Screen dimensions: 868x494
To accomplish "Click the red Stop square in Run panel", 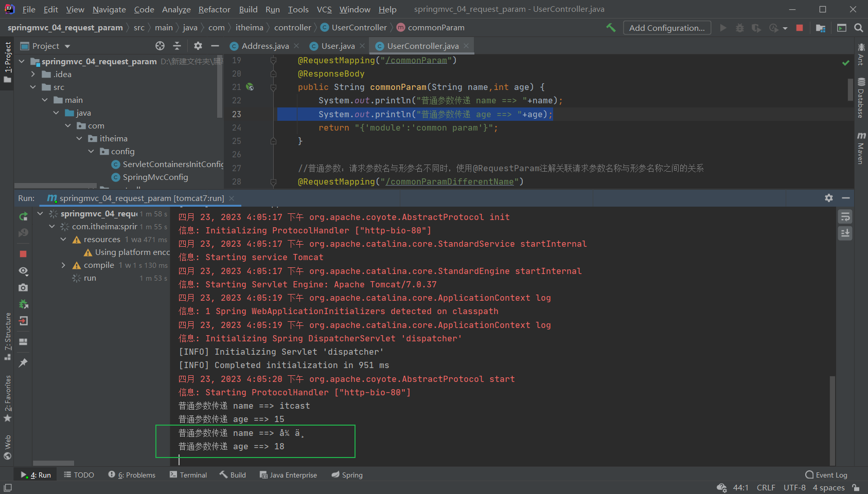I will pyautogui.click(x=23, y=254).
